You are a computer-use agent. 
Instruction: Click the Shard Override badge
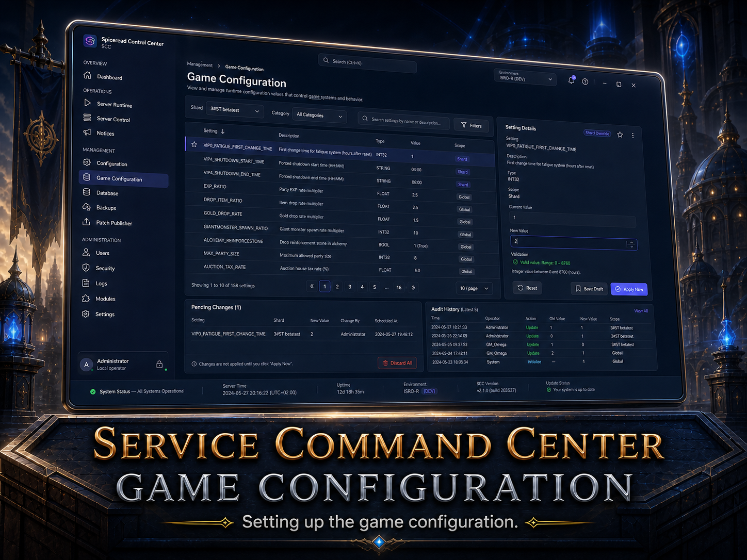pos(597,133)
